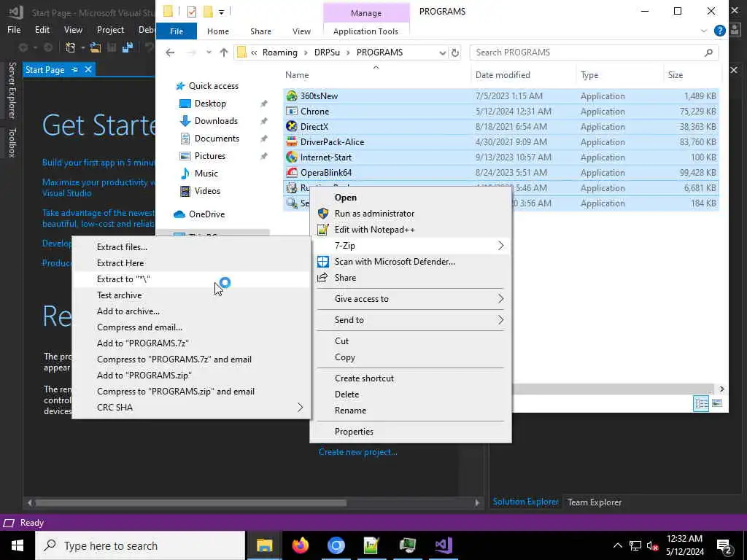Open recent locations dropdown arrow
The height and width of the screenshot is (560, 747).
(209, 52)
